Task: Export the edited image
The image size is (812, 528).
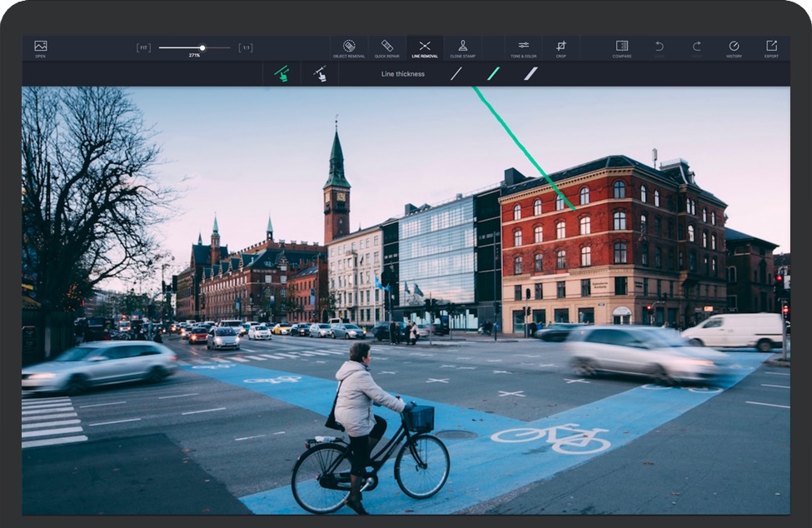Action: pyautogui.click(x=771, y=47)
